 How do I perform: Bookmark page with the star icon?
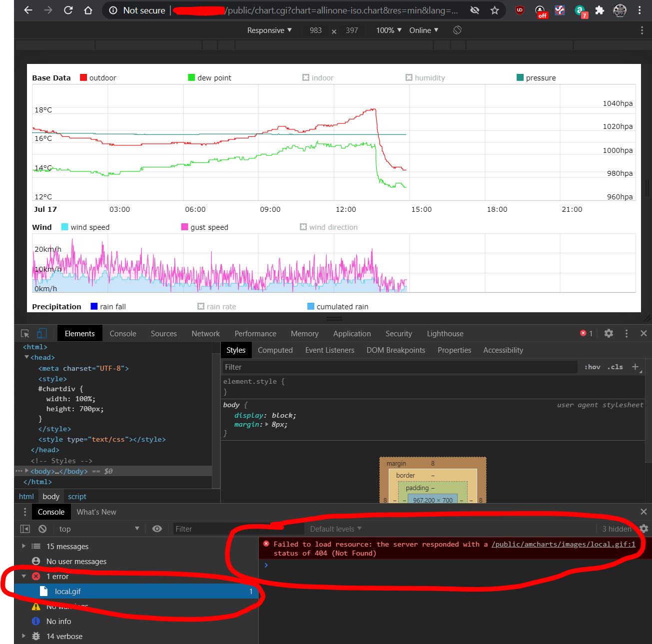pyautogui.click(x=495, y=10)
